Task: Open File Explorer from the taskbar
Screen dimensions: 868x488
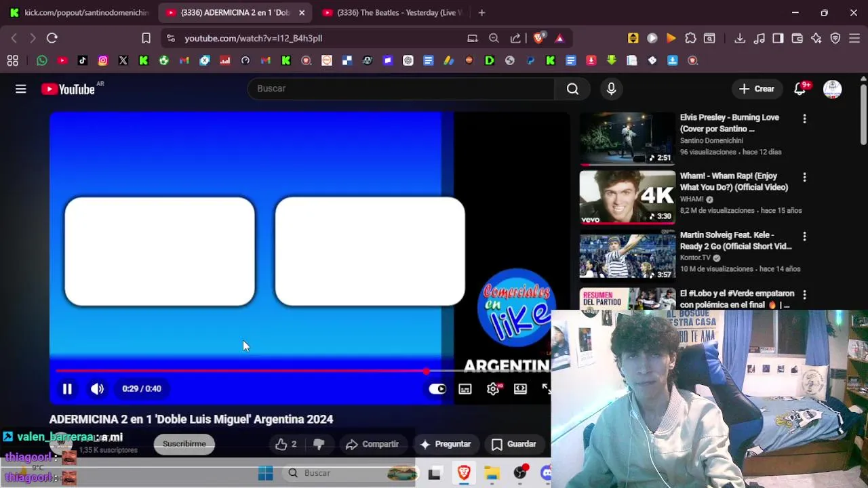Action: (x=492, y=473)
